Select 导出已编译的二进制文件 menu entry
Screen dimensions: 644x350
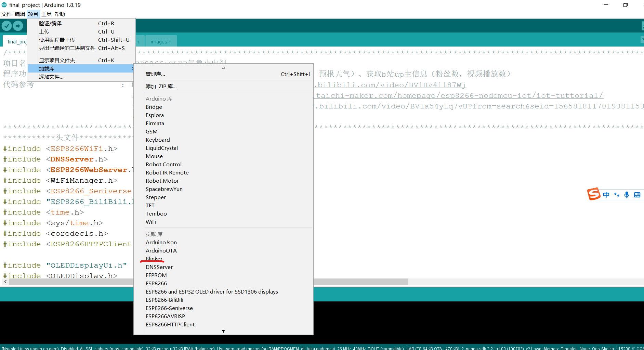pos(81,48)
